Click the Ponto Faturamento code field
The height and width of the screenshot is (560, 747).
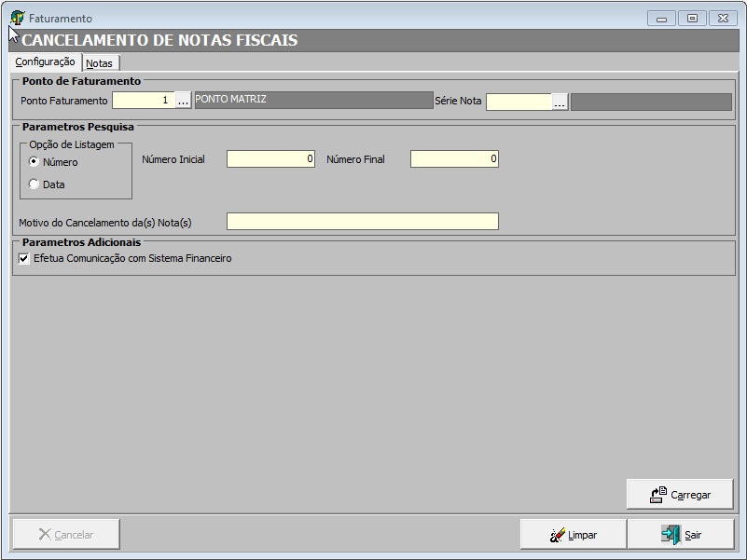click(144, 101)
